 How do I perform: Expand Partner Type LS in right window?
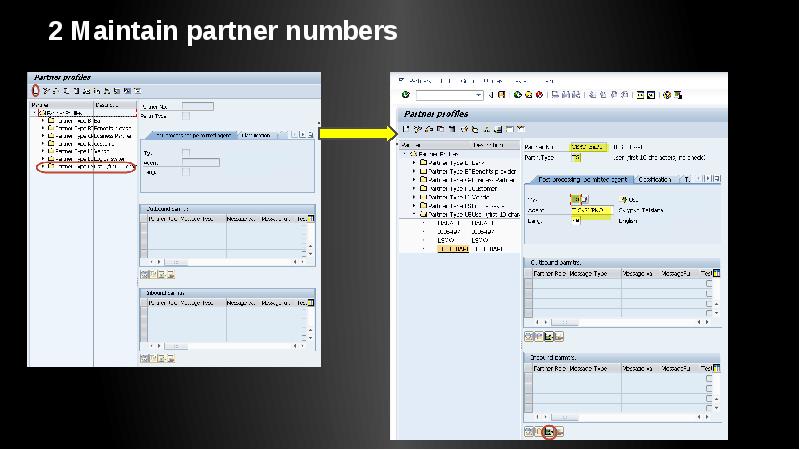pyautogui.click(x=414, y=206)
